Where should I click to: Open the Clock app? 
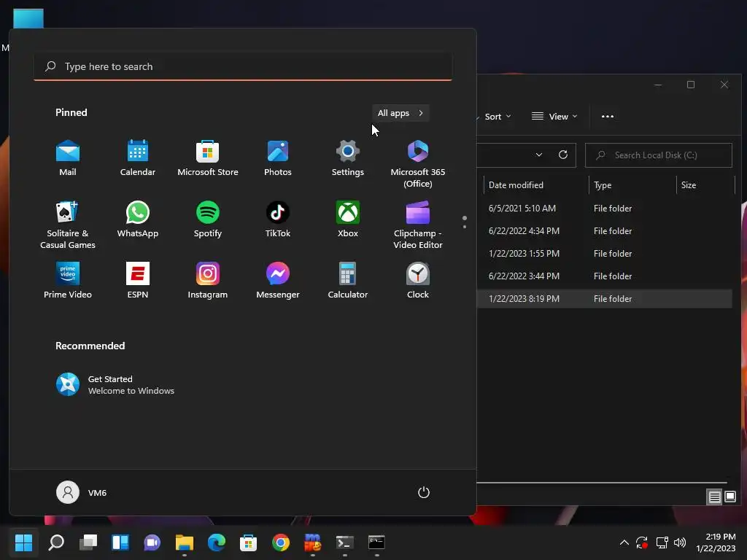(x=418, y=281)
